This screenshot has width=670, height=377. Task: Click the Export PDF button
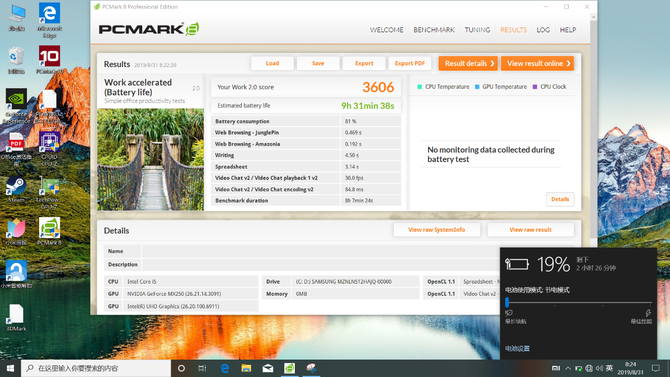click(409, 63)
